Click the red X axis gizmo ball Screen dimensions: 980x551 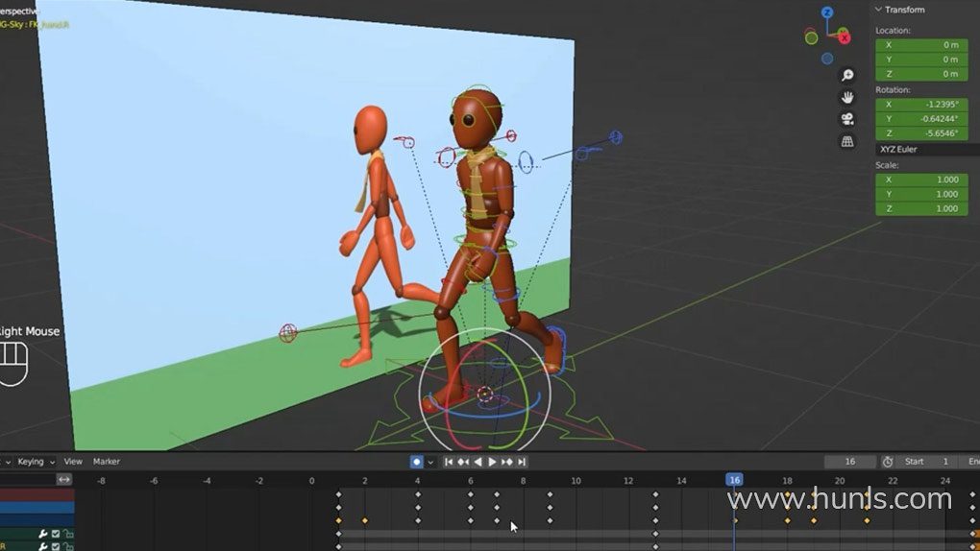(845, 38)
